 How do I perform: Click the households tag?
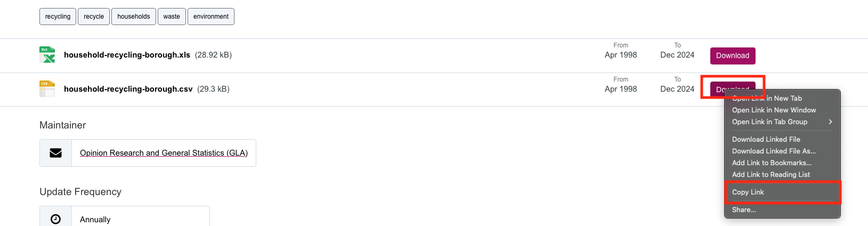[x=133, y=17]
